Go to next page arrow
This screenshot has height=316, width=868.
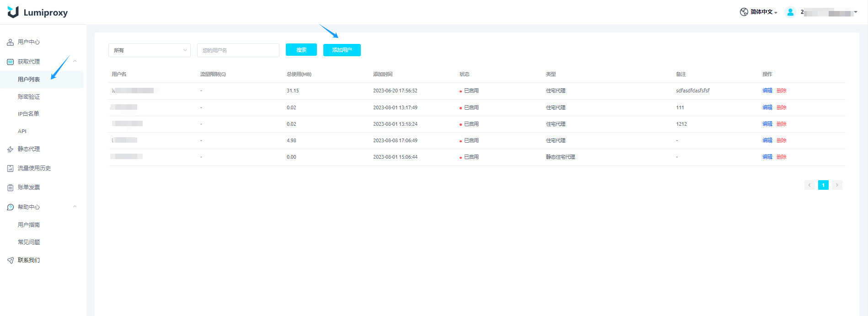pos(837,185)
